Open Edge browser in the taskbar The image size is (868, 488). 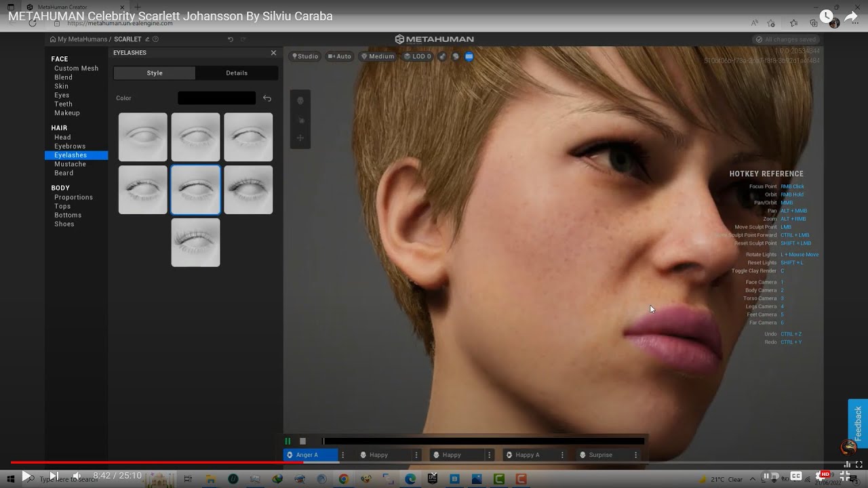410,479
